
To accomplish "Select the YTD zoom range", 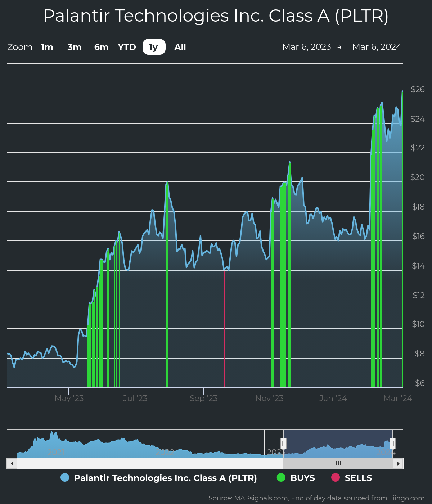I will (127, 47).
